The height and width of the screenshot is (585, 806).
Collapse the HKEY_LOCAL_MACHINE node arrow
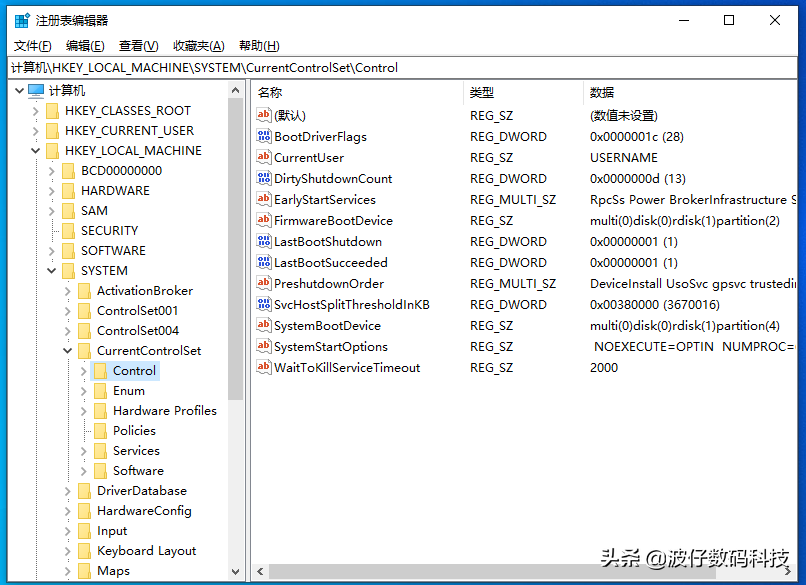(x=35, y=151)
